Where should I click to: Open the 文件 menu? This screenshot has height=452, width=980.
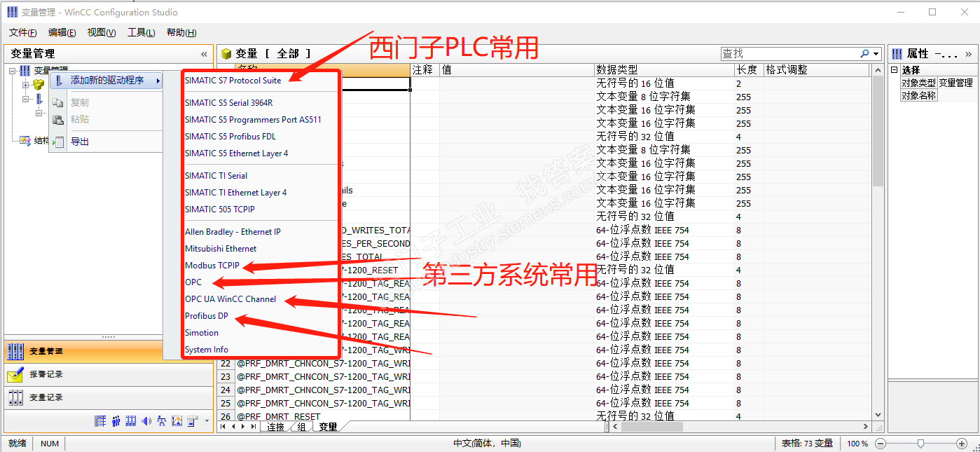tap(23, 32)
